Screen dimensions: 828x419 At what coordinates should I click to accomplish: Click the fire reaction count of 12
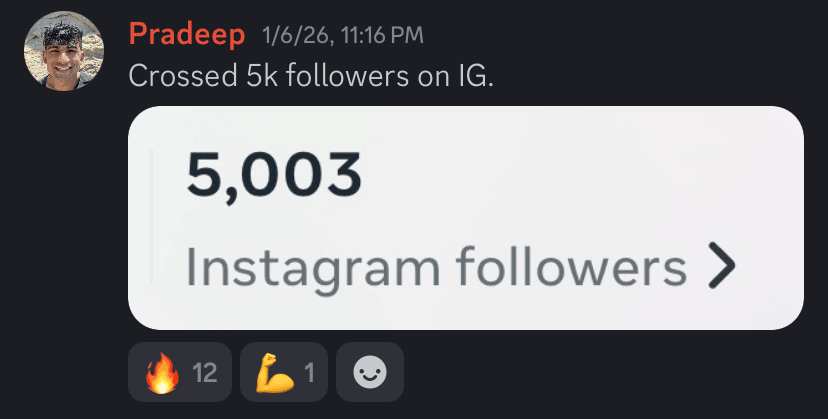click(205, 373)
